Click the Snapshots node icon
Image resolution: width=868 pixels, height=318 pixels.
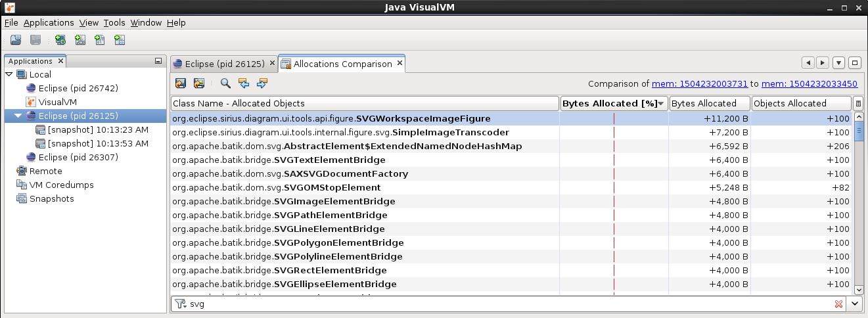(22, 198)
